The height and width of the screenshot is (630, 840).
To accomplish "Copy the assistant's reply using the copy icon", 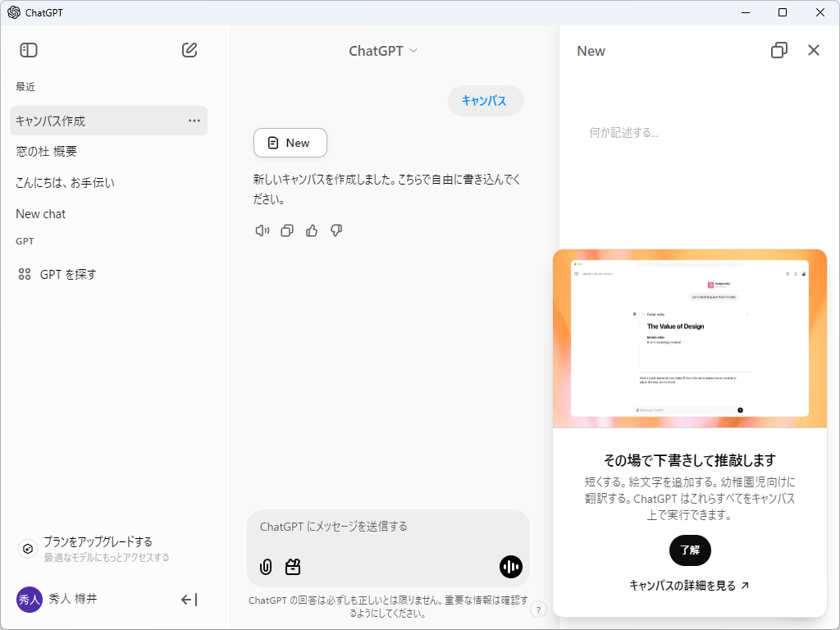I will pyautogui.click(x=286, y=231).
